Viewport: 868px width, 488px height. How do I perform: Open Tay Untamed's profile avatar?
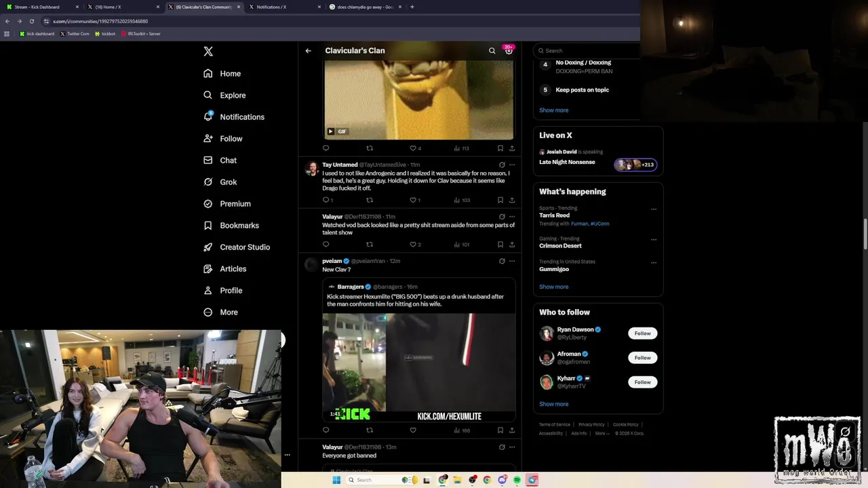click(312, 169)
